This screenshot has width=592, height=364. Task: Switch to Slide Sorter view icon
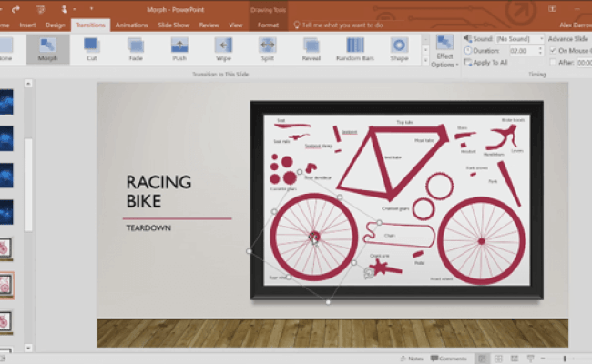498,359
